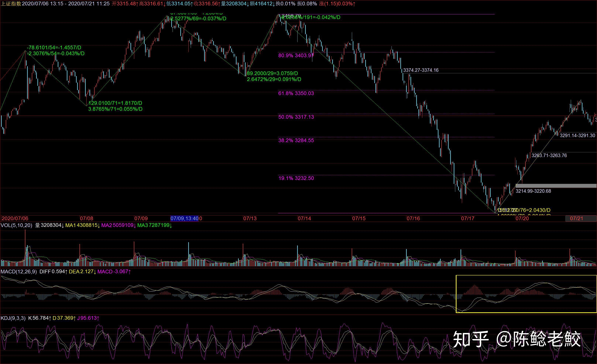
Task: Open the MACD(12,26,9) indicator label
Action: point(19,272)
